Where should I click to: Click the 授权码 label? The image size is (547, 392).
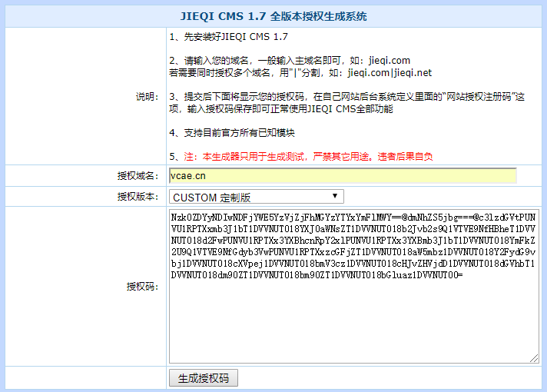click(x=142, y=287)
